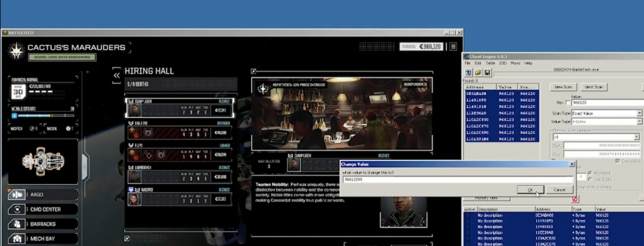Screen dimensions: 644x246
Task: Click the new value input field in Change Value
Action: 457,180
